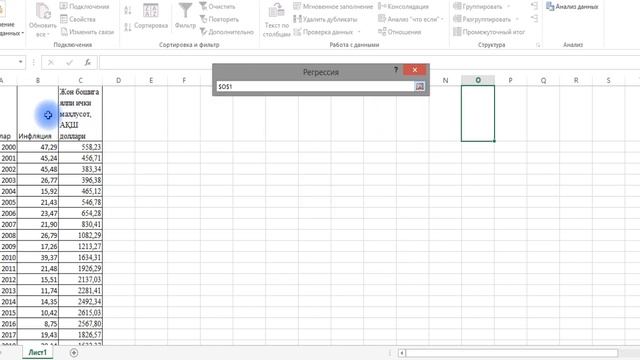The width and height of the screenshot is (640, 360).
Task: Open Анализ данных tool
Action: (x=572, y=7)
